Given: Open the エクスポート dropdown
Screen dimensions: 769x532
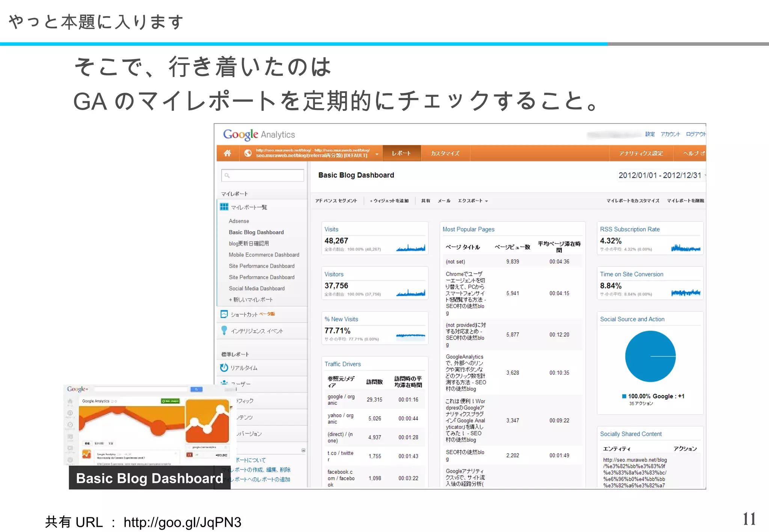Looking at the screenshot, I should 473,201.
